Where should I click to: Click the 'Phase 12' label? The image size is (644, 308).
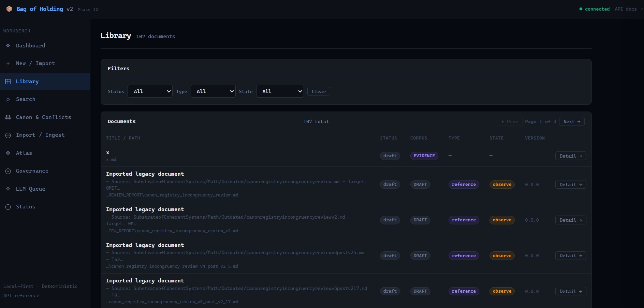coord(88,10)
